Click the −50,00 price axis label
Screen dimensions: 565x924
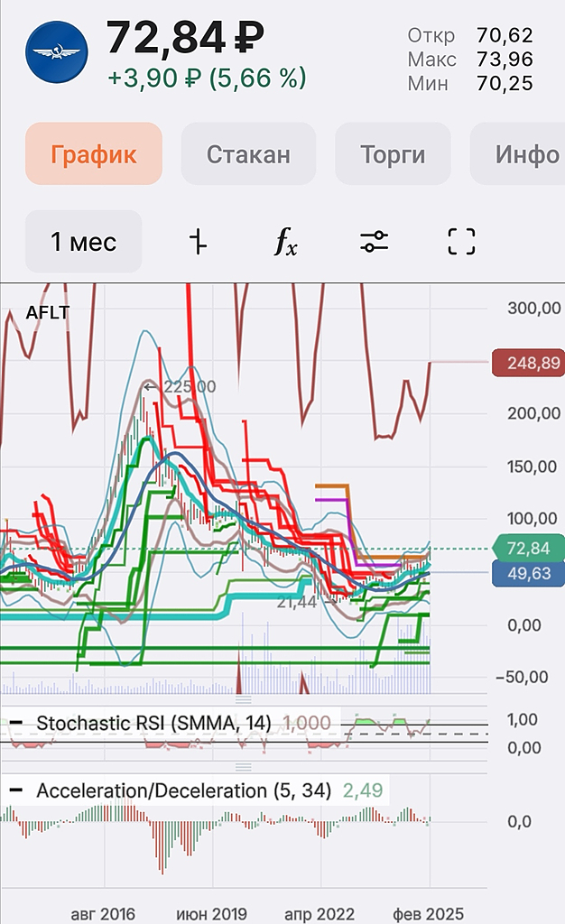click(x=522, y=677)
